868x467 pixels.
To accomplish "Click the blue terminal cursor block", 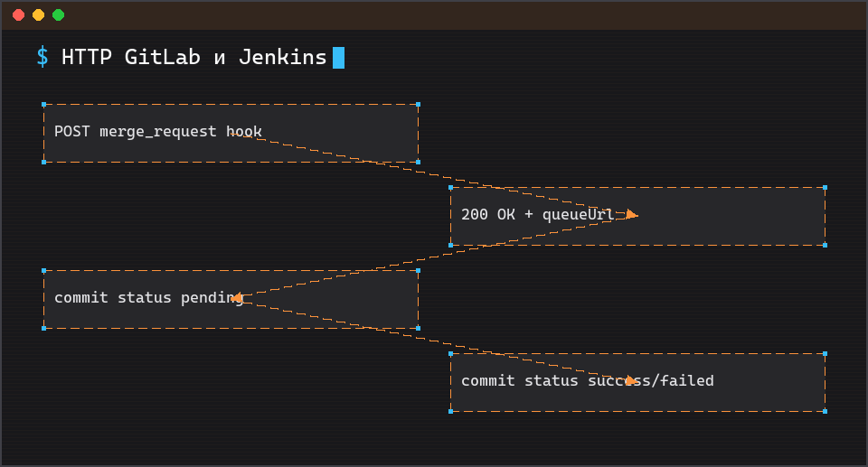I will tap(338, 58).
